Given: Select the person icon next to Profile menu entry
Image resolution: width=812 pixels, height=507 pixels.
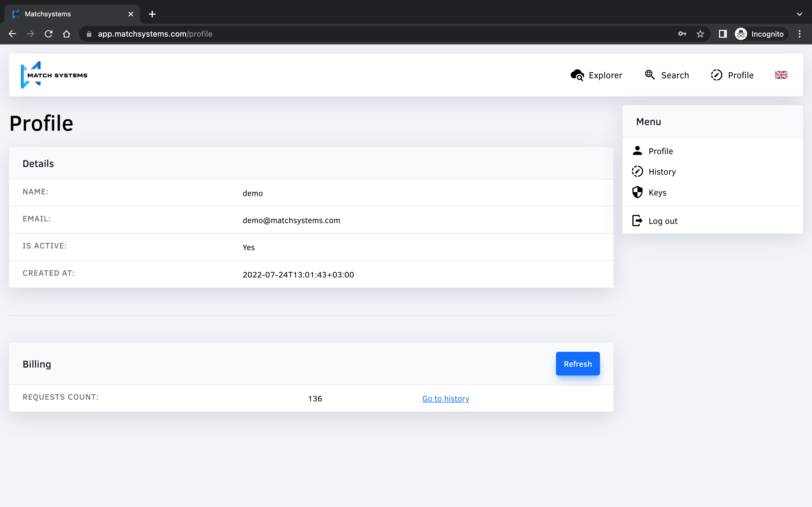Looking at the screenshot, I should tap(637, 151).
